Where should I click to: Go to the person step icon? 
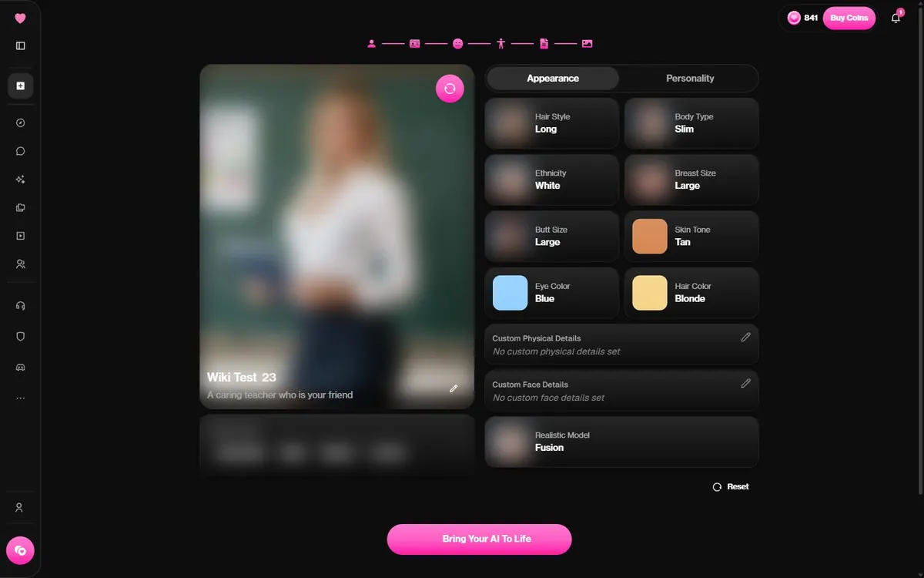coord(371,44)
